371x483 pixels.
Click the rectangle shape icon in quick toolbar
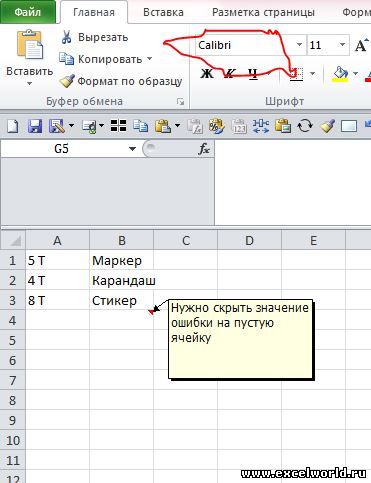pos(349,126)
